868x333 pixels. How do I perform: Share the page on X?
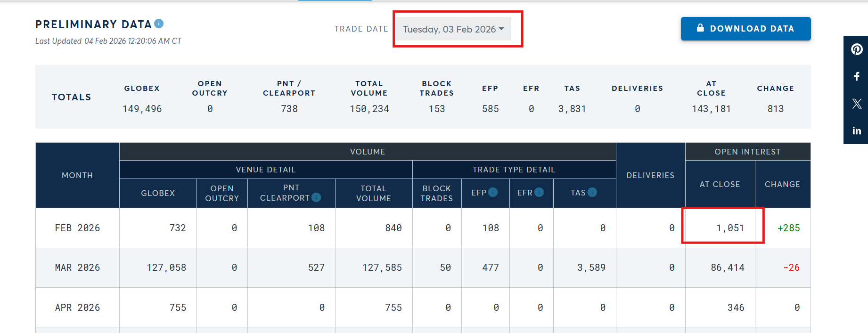[857, 104]
